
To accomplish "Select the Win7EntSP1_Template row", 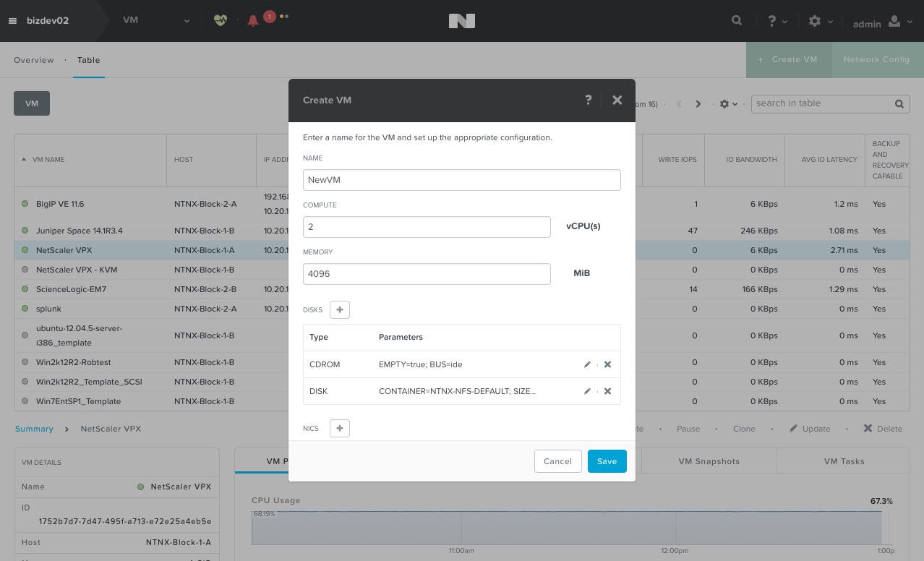I will (x=461, y=401).
